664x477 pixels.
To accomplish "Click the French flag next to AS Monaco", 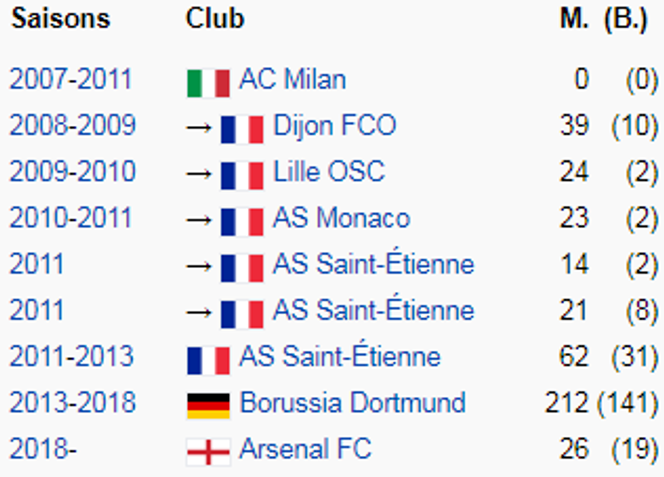I will pos(242,222).
